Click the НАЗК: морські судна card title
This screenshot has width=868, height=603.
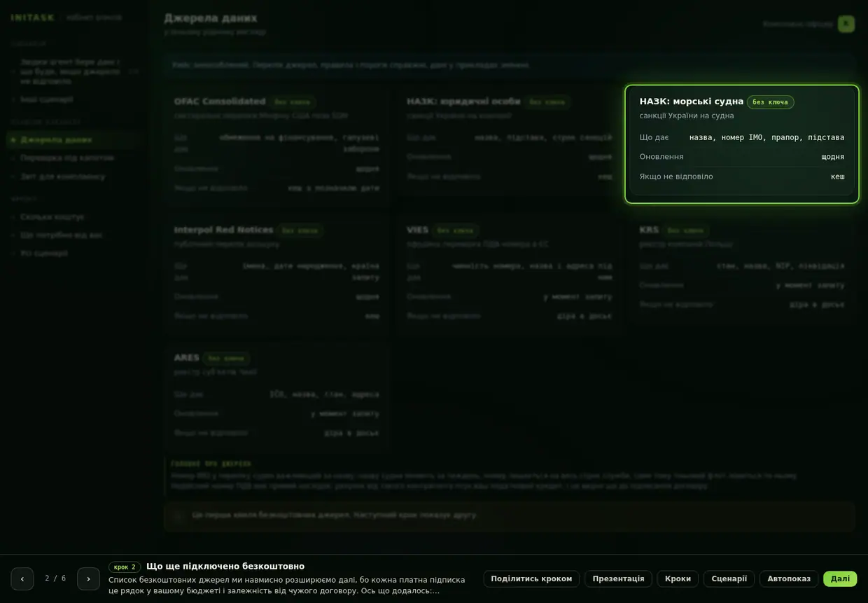tap(691, 102)
